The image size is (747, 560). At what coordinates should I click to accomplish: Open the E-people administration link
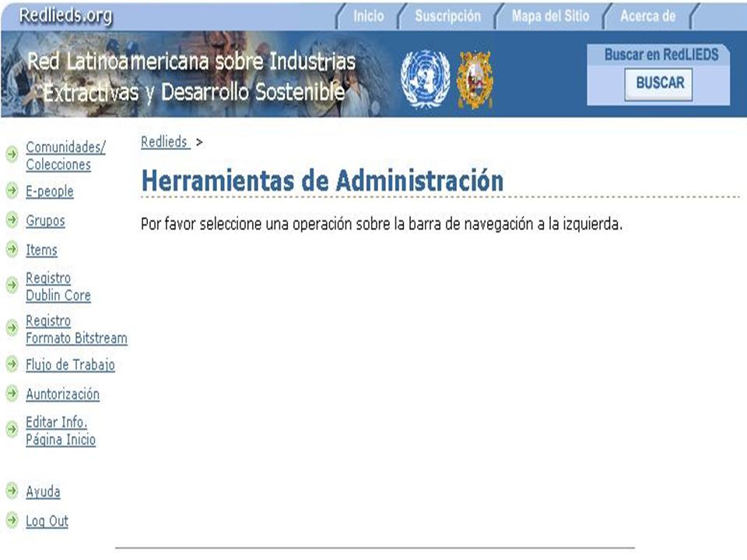50,191
